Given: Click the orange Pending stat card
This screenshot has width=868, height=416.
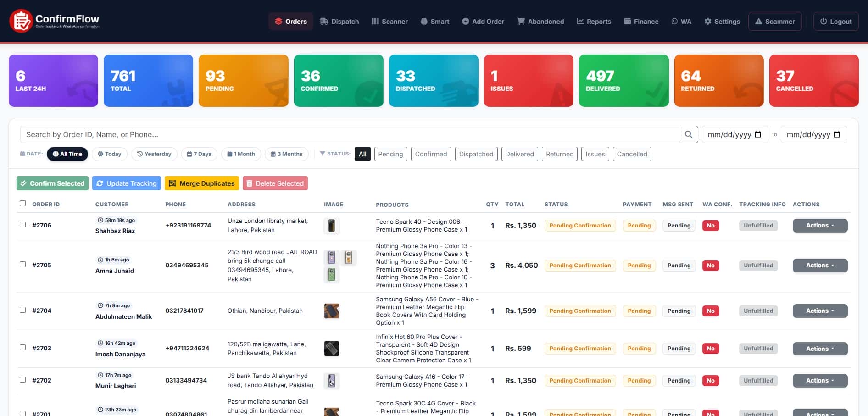Looking at the screenshot, I should [243, 81].
